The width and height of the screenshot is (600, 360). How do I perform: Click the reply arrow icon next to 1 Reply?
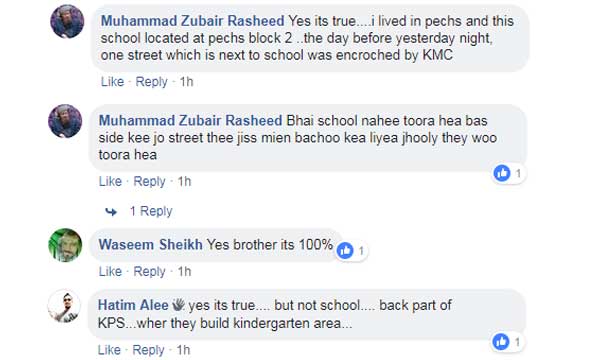click(x=111, y=211)
